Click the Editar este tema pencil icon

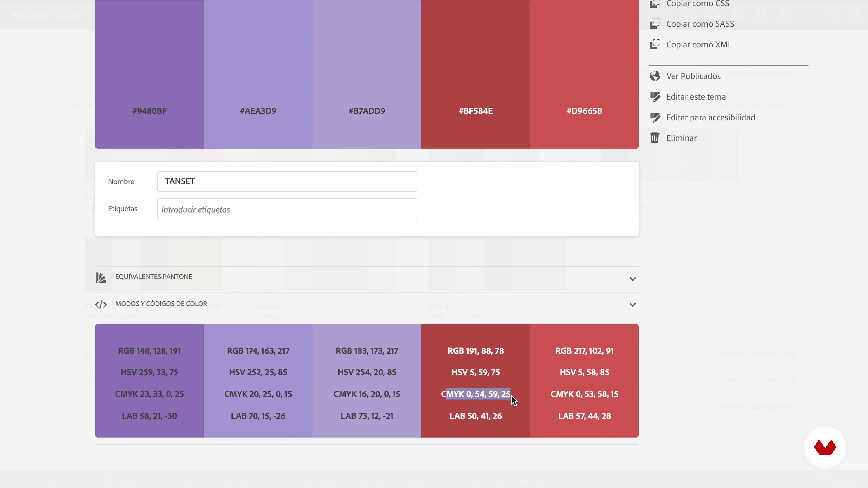[x=655, y=97]
